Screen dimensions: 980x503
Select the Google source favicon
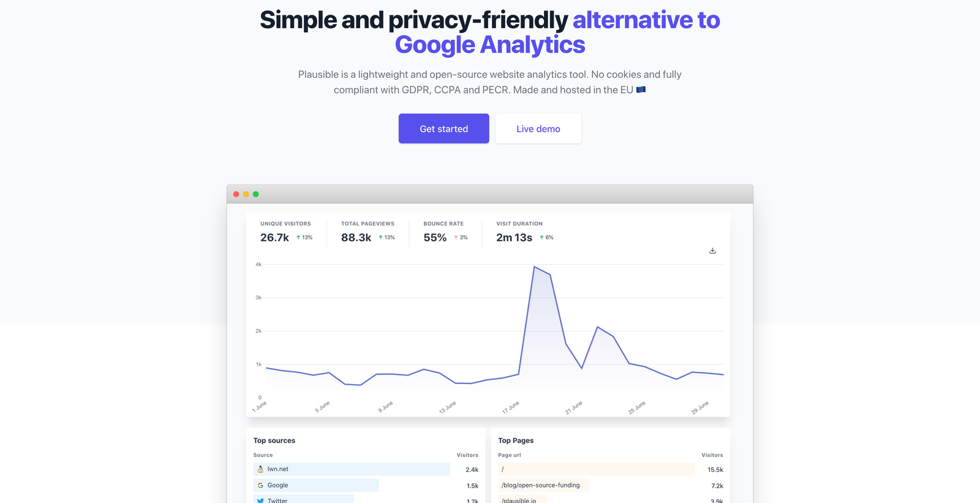(261, 485)
